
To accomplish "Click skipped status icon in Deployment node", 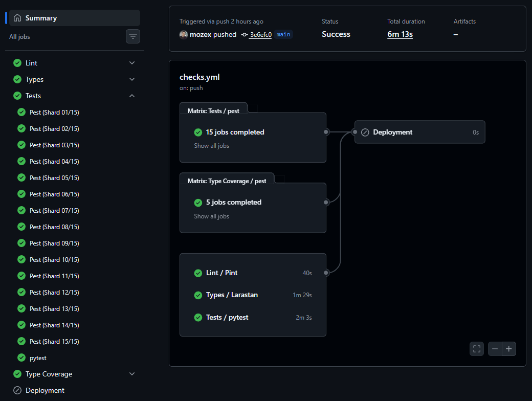I will 365,132.
